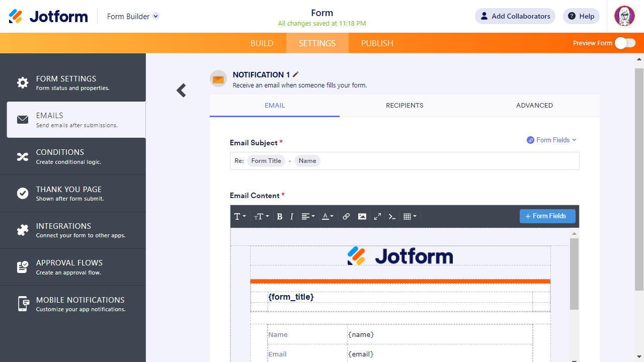Insert an image using the image icon
Image resolution: width=644 pixels, height=362 pixels.
point(362,217)
